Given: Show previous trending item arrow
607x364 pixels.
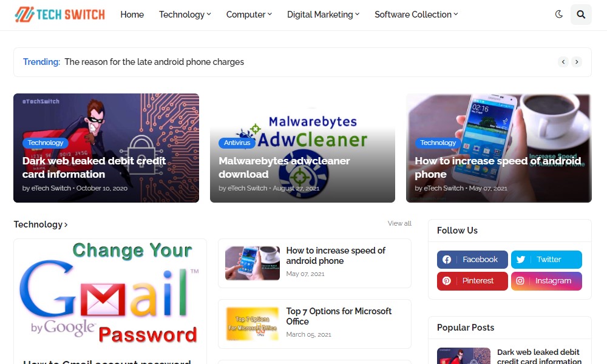Looking at the screenshot, I should pos(563,62).
